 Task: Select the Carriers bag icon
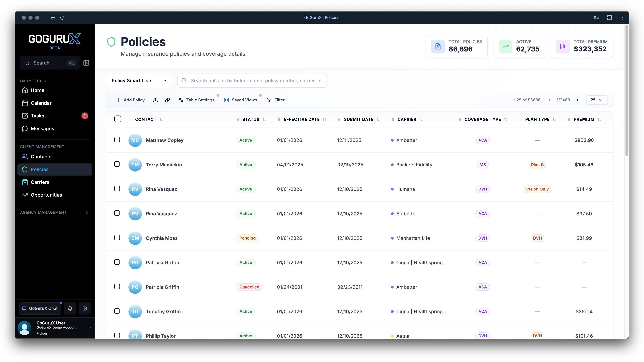pyautogui.click(x=25, y=182)
